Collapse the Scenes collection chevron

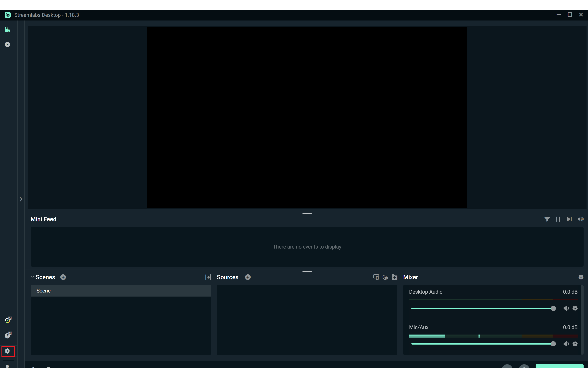(32, 277)
